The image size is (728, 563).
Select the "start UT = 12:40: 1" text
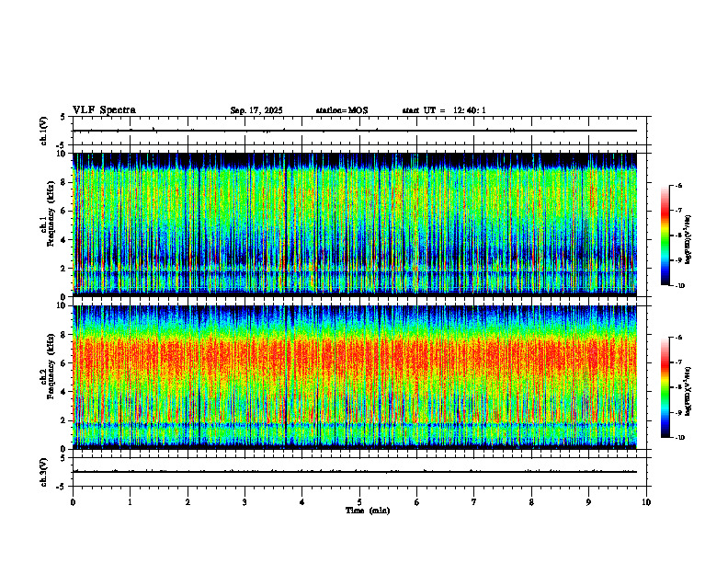pos(444,110)
